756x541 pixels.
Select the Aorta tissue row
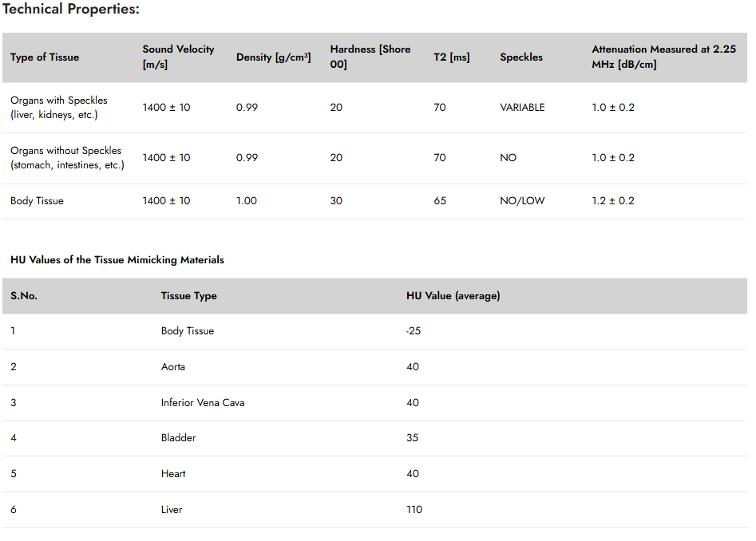click(x=374, y=366)
